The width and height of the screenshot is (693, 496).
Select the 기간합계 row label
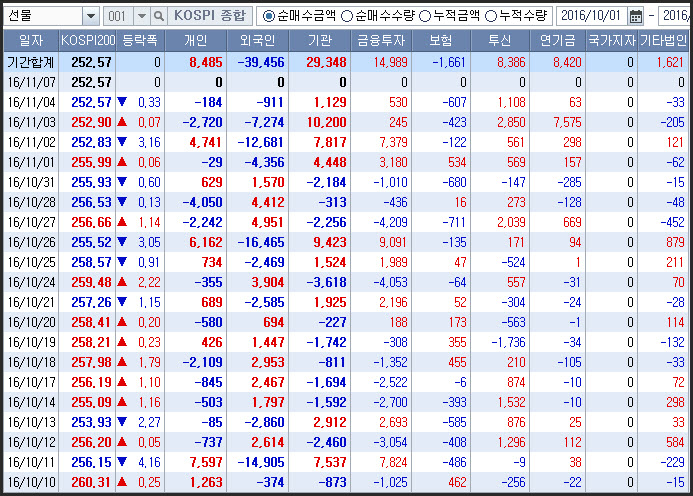(31, 62)
